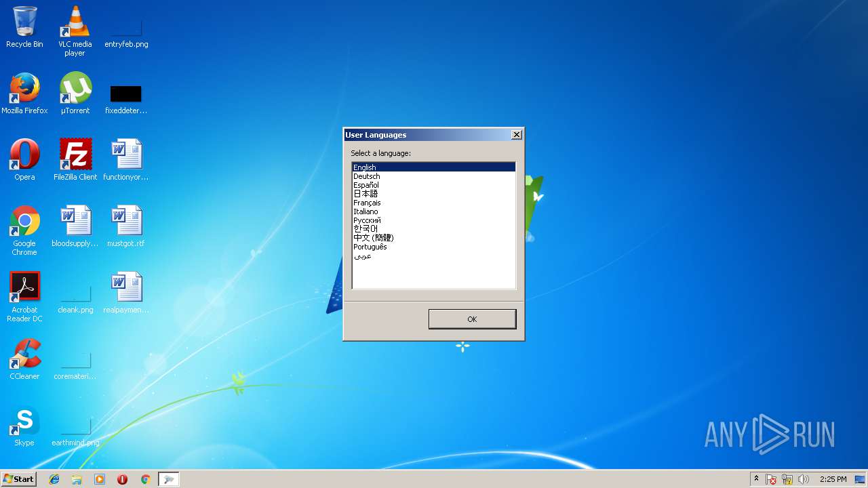
Task: Open the network status tray icon
Action: (x=787, y=479)
